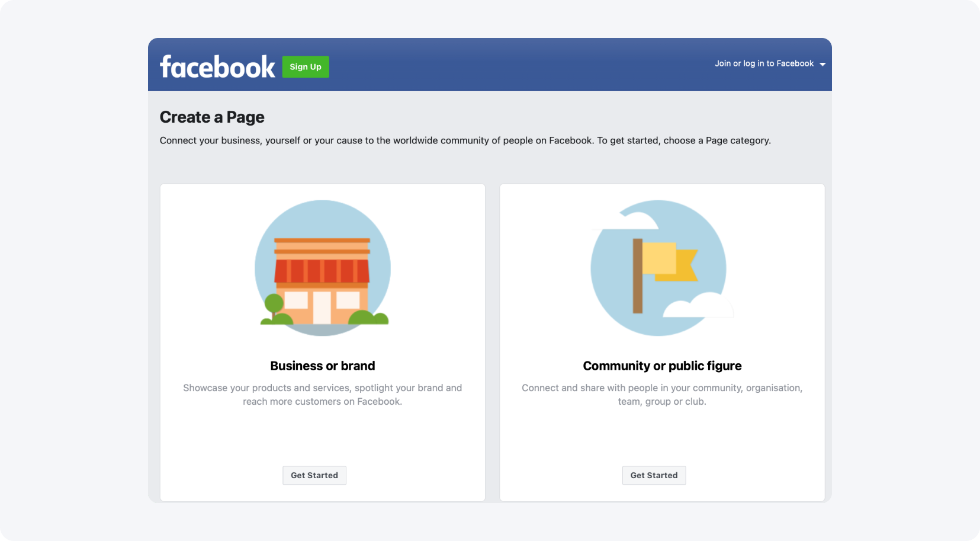Click the round green tree left of the storefront
Image resolution: width=980 pixels, height=541 pixels.
274,304
